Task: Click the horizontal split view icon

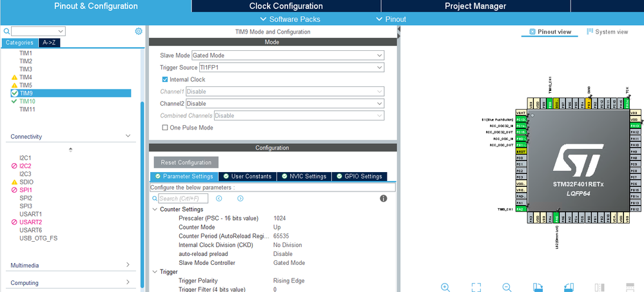Action: click(630, 287)
